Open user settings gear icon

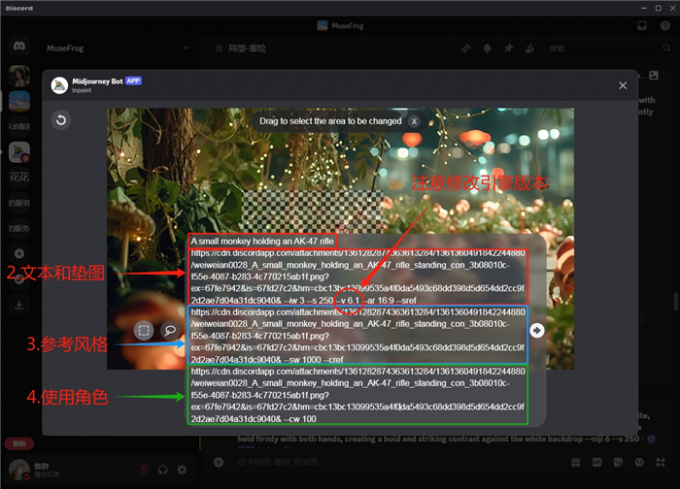coord(182,469)
